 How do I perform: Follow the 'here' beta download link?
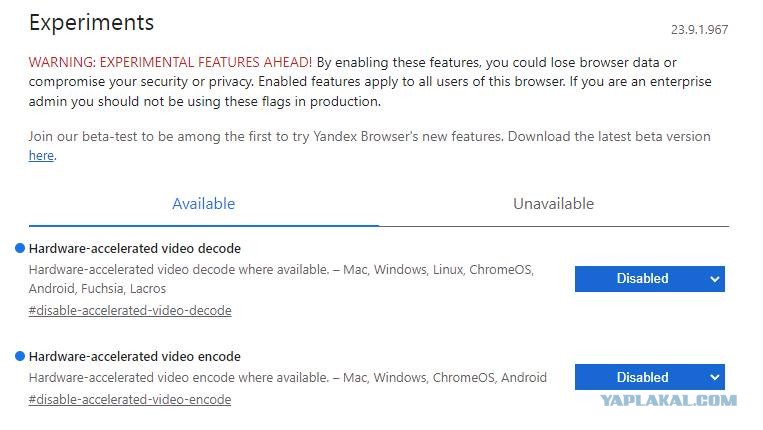point(41,156)
